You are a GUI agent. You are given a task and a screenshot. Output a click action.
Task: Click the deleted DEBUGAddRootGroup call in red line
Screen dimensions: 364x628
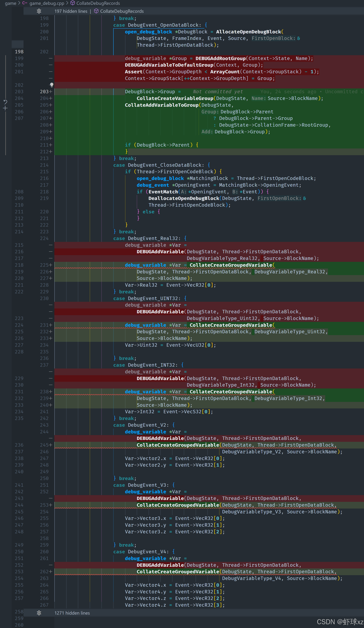220,58
